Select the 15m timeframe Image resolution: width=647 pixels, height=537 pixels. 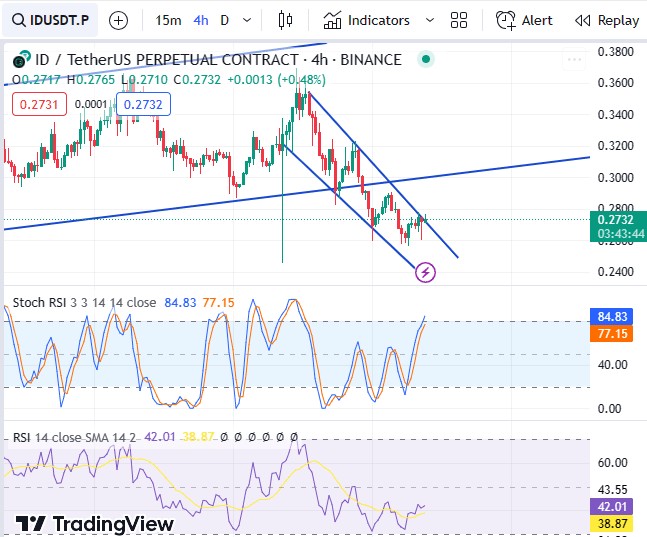pyautogui.click(x=169, y=20)
